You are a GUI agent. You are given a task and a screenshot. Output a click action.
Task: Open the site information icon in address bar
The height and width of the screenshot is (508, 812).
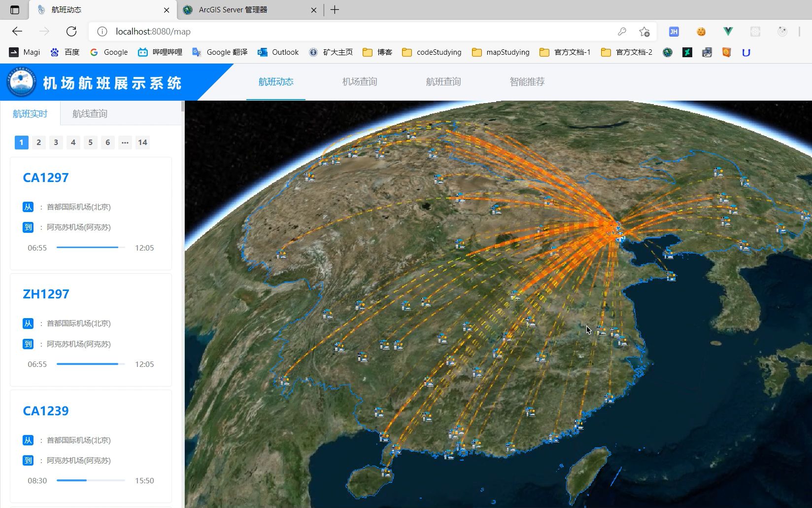point(102,32)
